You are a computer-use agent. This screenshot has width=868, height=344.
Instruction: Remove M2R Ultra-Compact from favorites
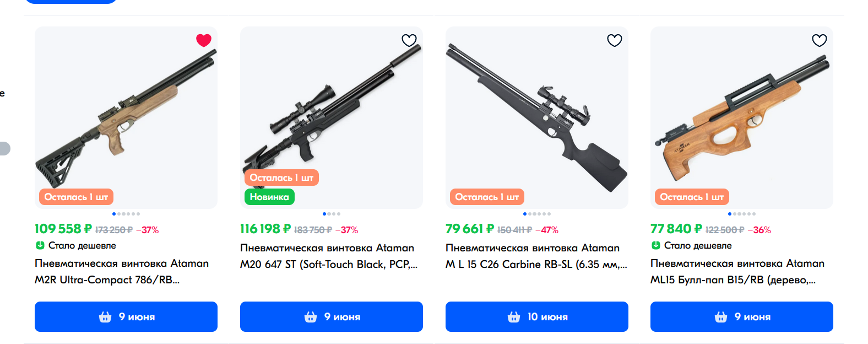[204, 40]
